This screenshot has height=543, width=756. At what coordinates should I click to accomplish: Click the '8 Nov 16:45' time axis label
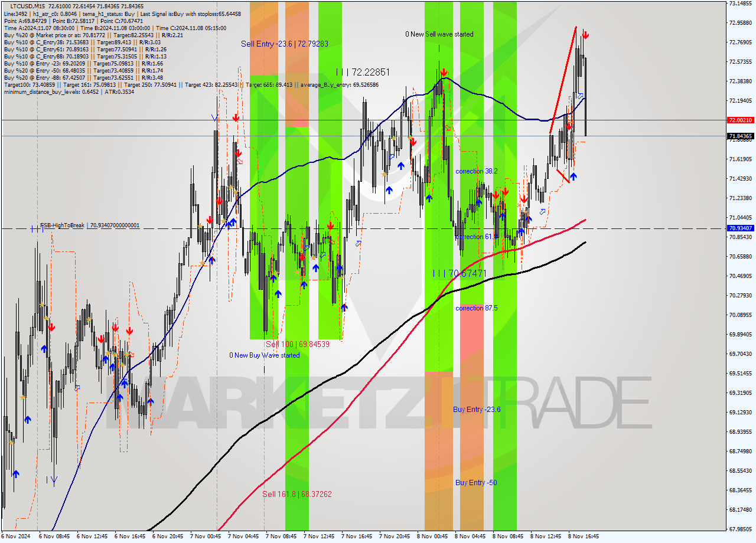tap(584, 537)
